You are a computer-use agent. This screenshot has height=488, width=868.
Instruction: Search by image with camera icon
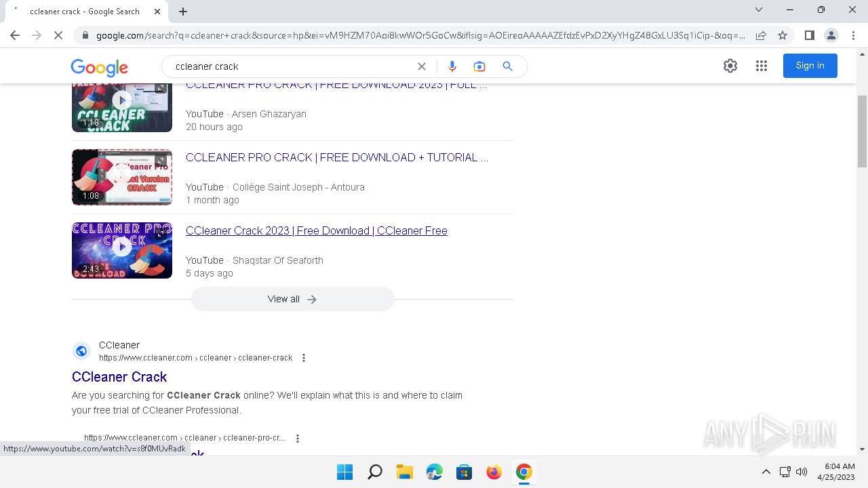479,66
